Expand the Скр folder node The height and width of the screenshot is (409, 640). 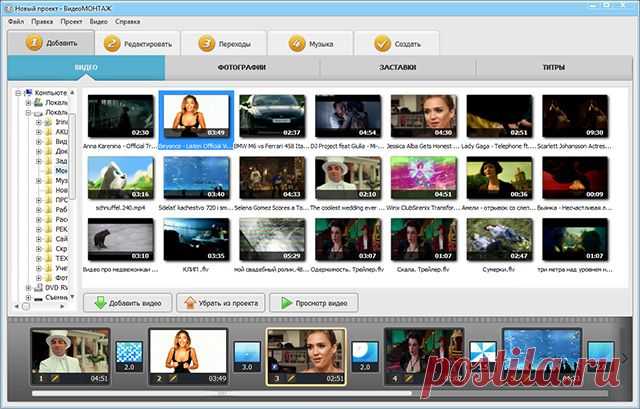38,249
